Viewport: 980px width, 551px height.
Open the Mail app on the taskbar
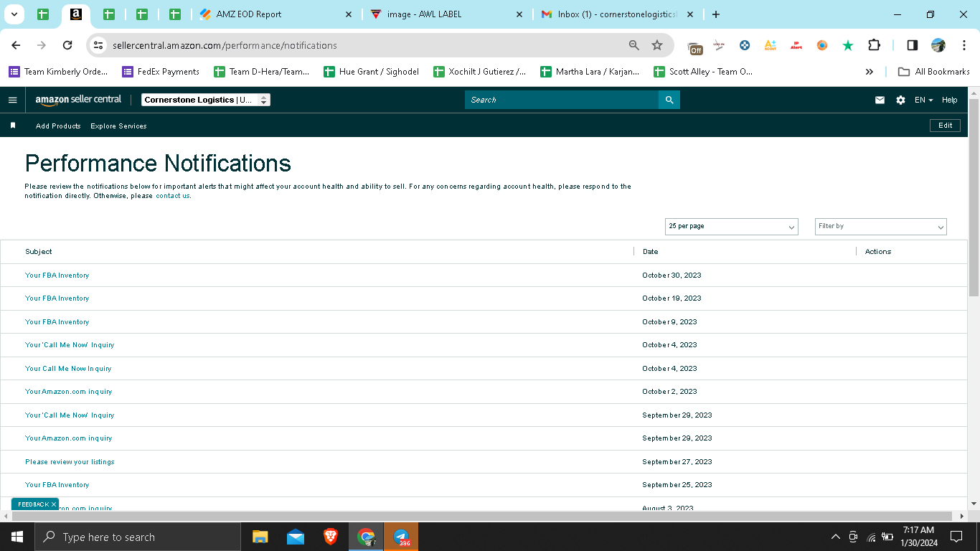[x=295, y=537]
